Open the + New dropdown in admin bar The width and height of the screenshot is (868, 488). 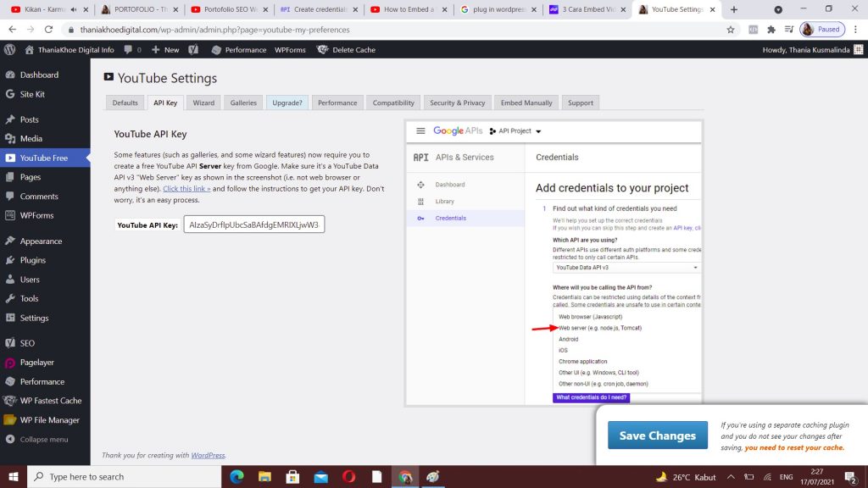pos(164,49)
